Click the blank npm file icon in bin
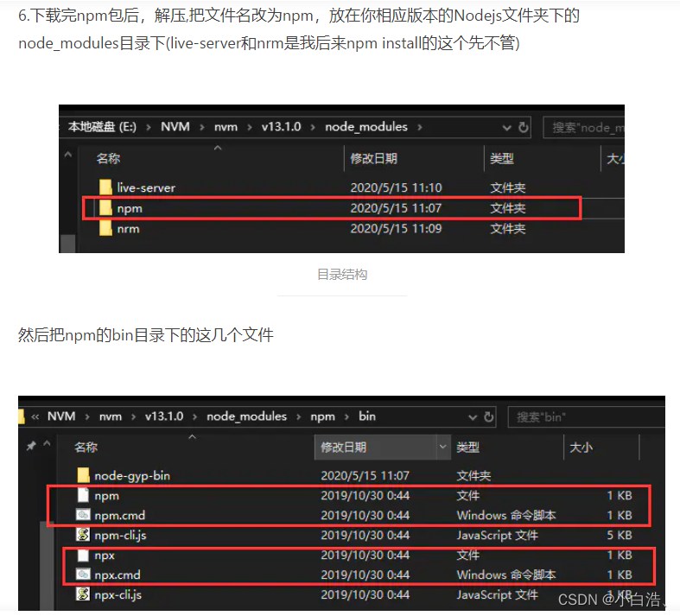This screenshot has height=616, width=680. pos(83,495)
